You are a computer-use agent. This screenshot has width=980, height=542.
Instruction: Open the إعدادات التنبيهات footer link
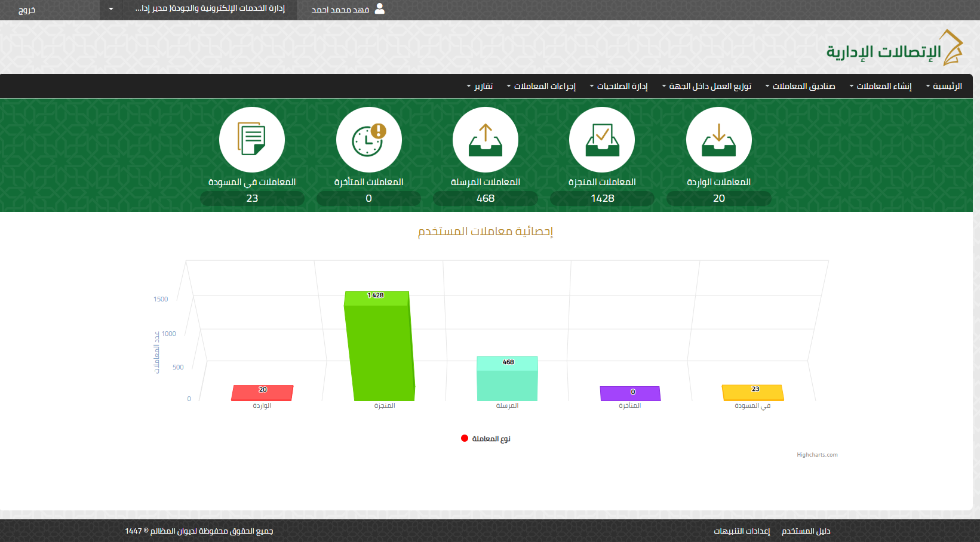pos(742,531)
